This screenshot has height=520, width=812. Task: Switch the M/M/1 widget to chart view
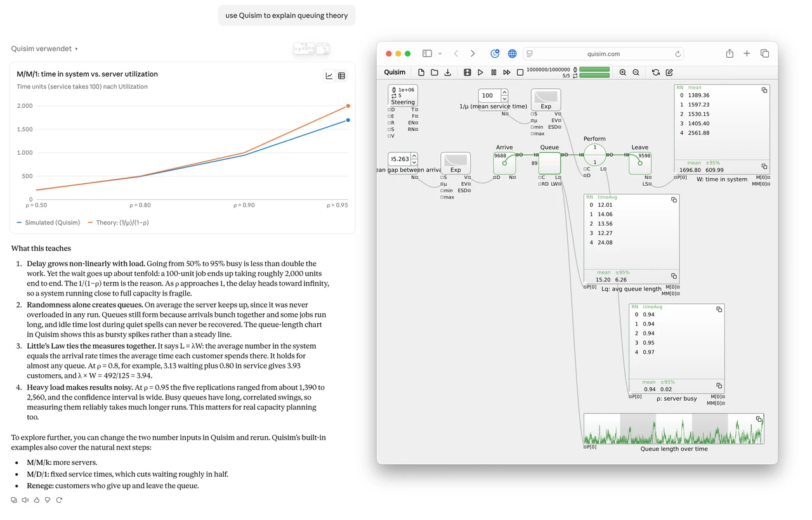(329, 76)
